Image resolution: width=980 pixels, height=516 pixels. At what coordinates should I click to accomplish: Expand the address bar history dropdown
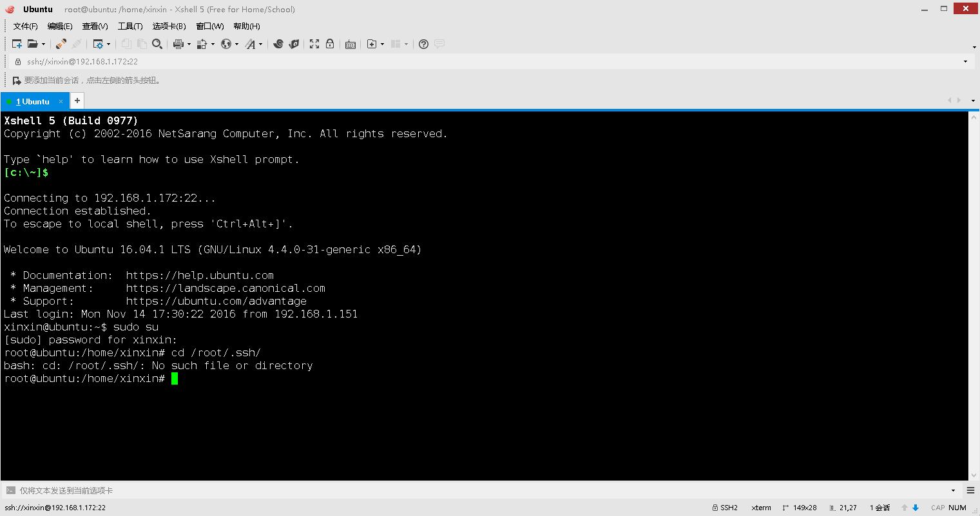click(x=965, y=62)
